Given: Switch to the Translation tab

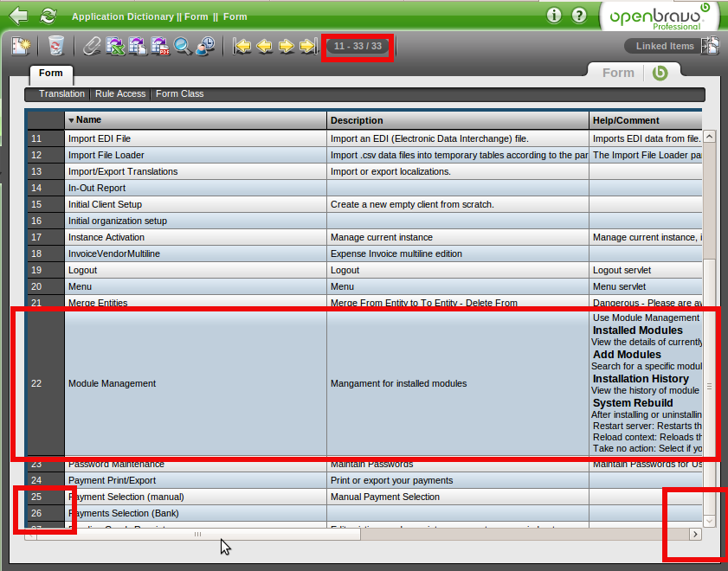Looking at the screenshot, I should coord(61,93).
